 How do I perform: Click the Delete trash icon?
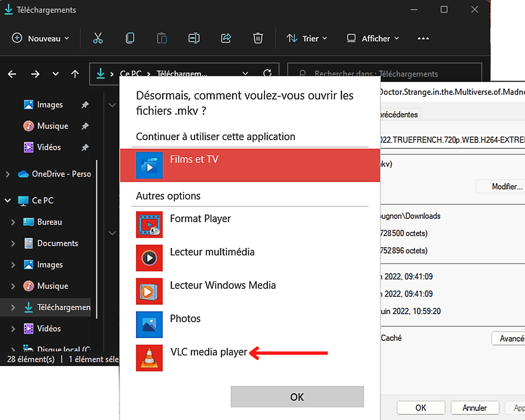click(x=258, y=38)
